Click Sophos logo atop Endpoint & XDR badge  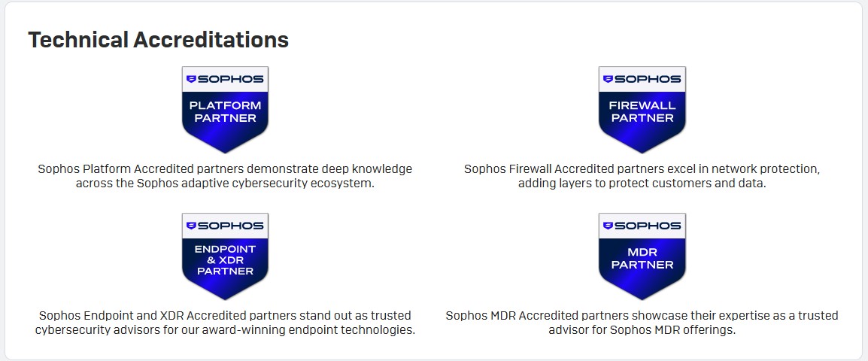(225, 225)
